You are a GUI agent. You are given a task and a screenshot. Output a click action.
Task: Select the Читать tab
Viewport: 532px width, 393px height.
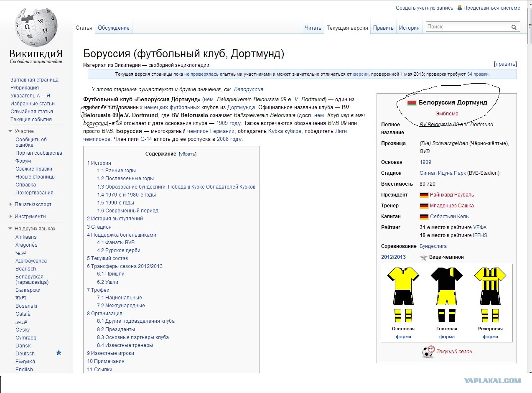(313, 28)
